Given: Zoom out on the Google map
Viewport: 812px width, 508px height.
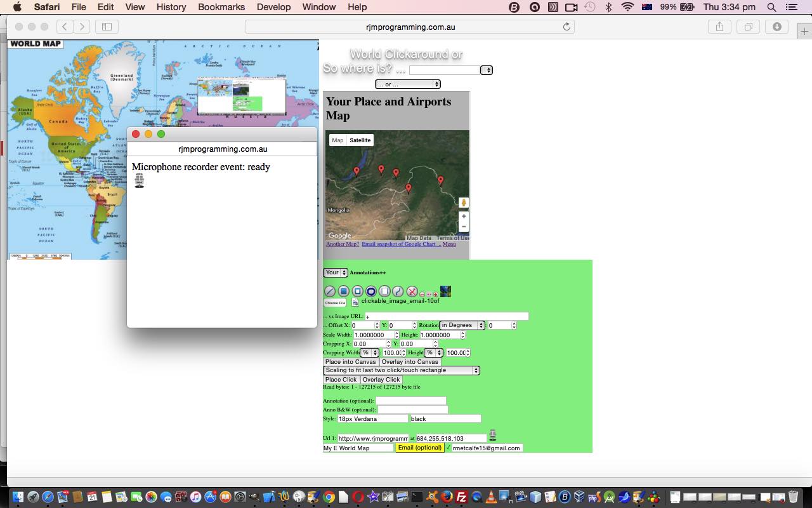Looking at the screenshot, I should (x=464, y=227).
